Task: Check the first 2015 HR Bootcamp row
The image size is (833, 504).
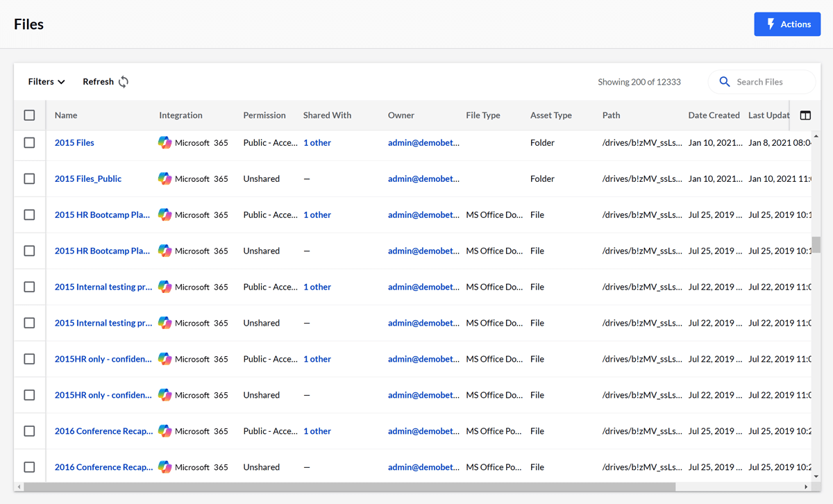Action: point(29,215)
